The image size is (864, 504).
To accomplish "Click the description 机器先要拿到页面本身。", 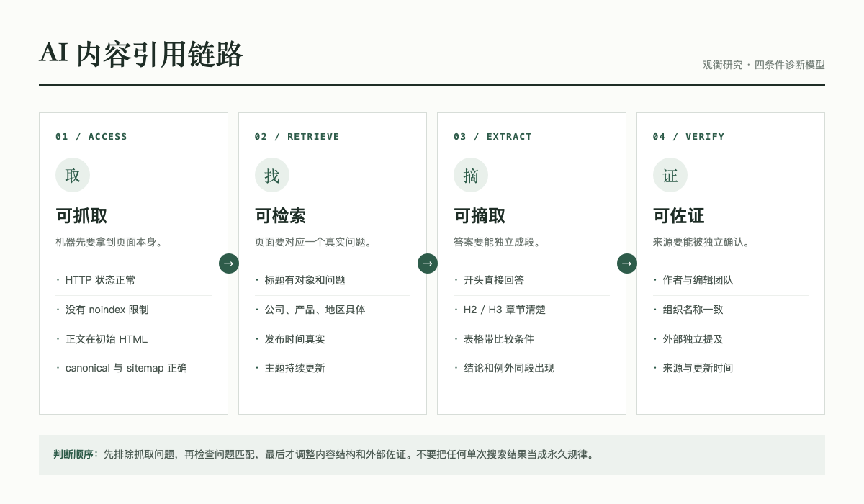I will click(x=111, y=243).
